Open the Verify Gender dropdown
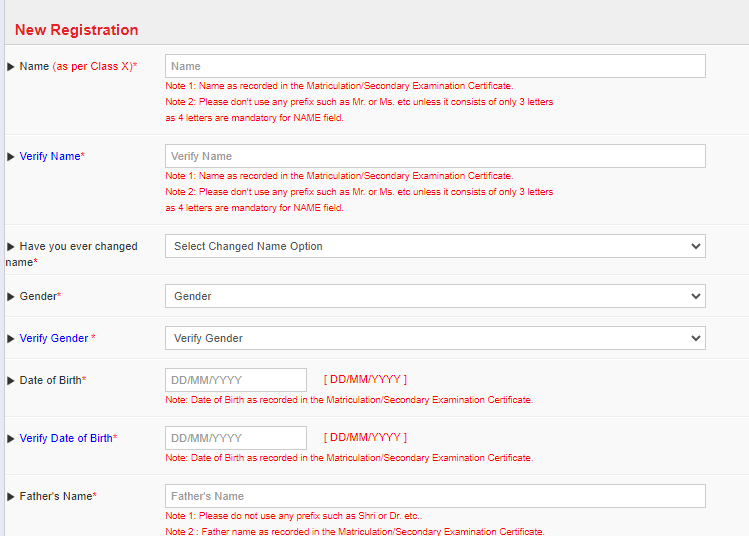This screenshot has height=536, width=749. point(435,338)
